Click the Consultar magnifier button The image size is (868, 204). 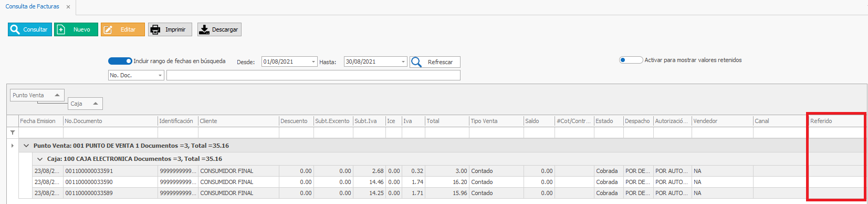click(x=30, y=29)
